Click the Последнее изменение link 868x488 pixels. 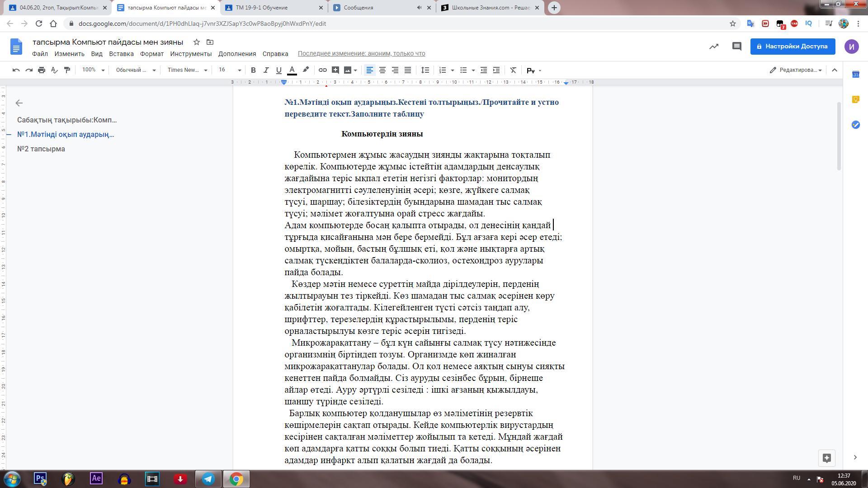click(361, 54)
